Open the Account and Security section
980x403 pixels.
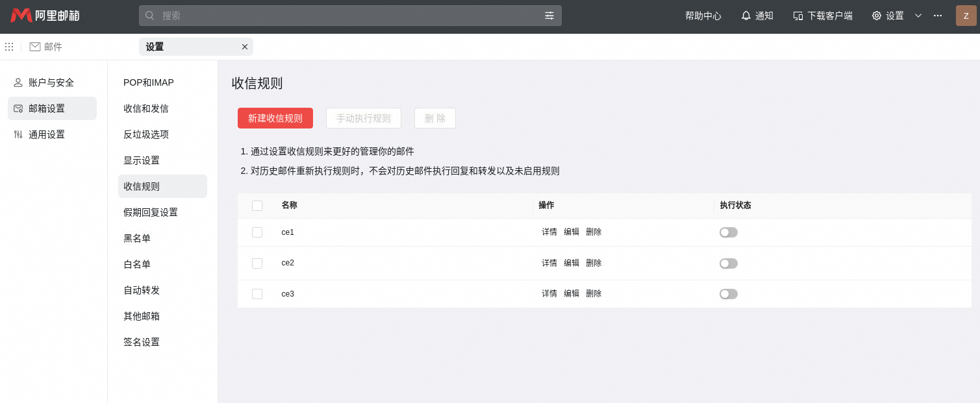pyautogui.click(x=51, y=82)
